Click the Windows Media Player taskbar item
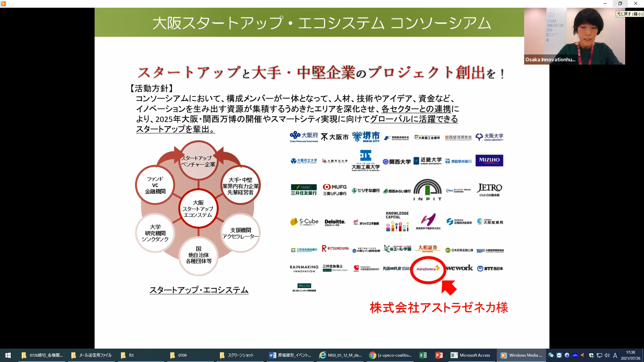Viewport: 644px width, 362px height. click(521, 355)
